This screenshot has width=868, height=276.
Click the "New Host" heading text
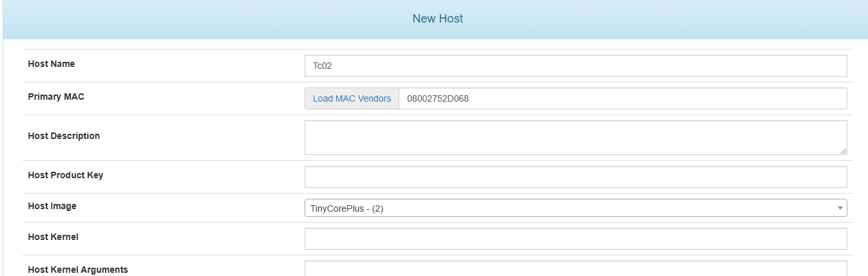(438, 19)
